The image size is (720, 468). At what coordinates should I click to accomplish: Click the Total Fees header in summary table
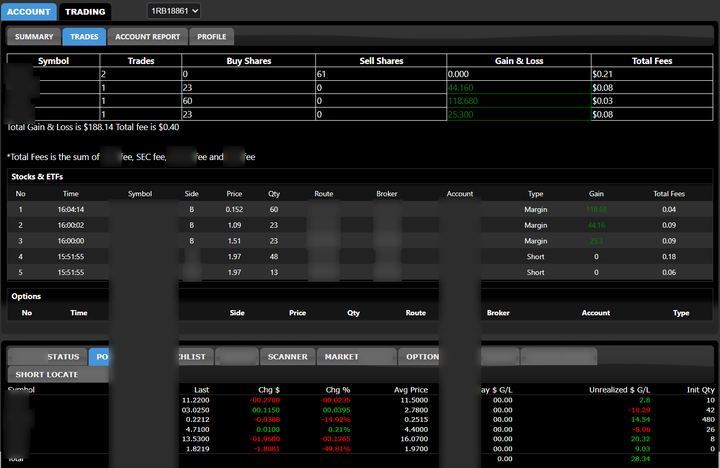(652, 61)
